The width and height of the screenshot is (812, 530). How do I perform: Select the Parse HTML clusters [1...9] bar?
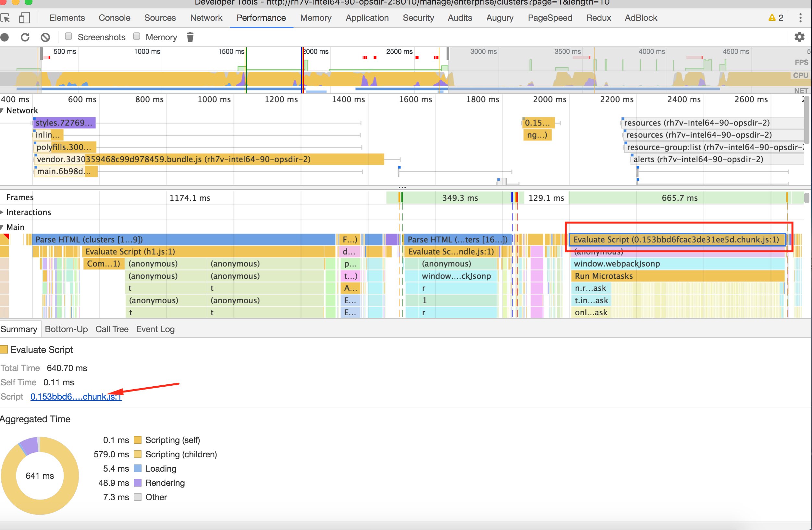pos(184,239)
